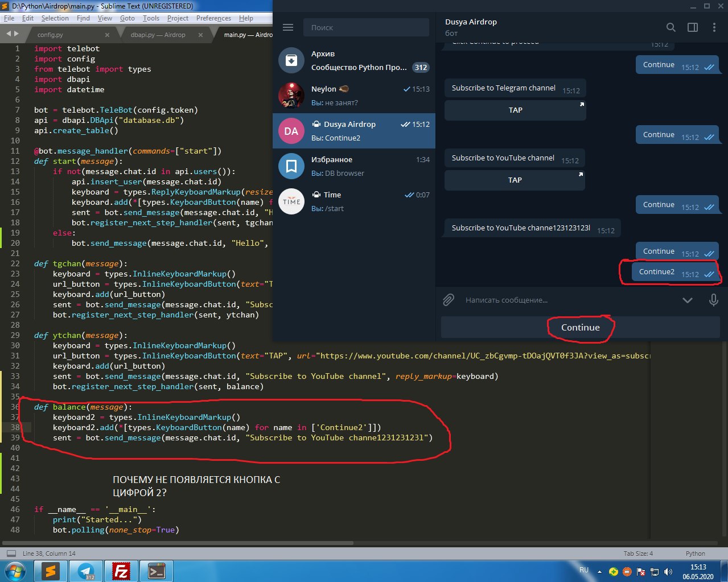Click the 'Subscribe to YouTube channe123123123l' message

(x=532, y=228)
